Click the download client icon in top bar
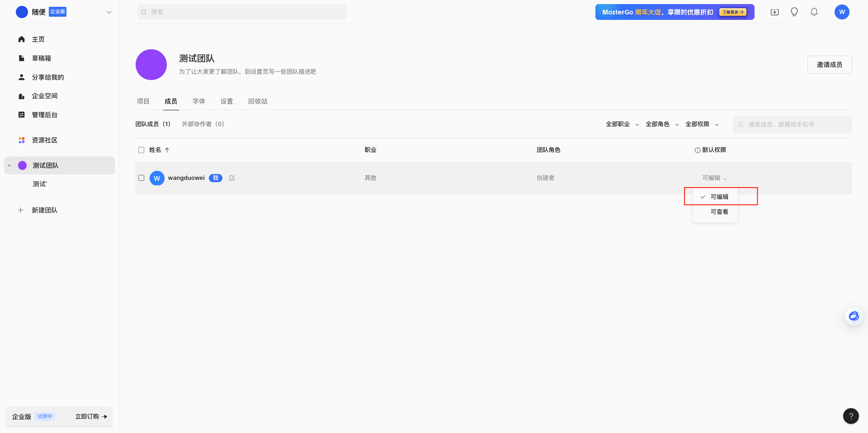This screenshot has height=433, width=868. pos(774,12)
